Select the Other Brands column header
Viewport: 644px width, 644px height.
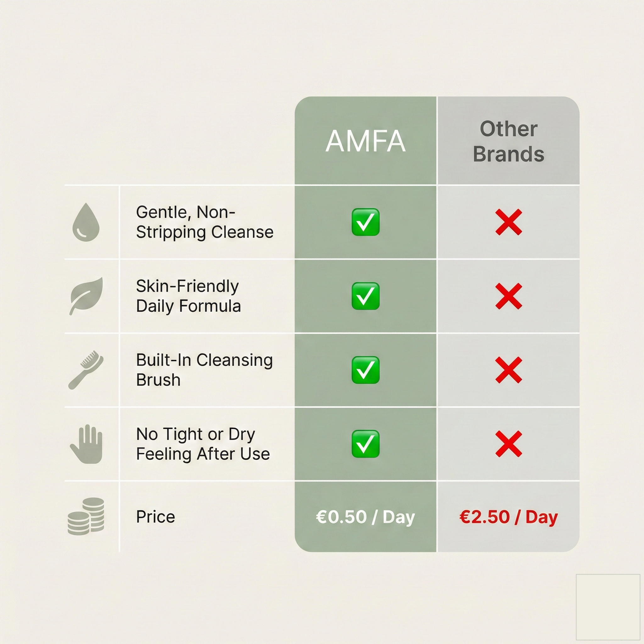pos(509,141)
